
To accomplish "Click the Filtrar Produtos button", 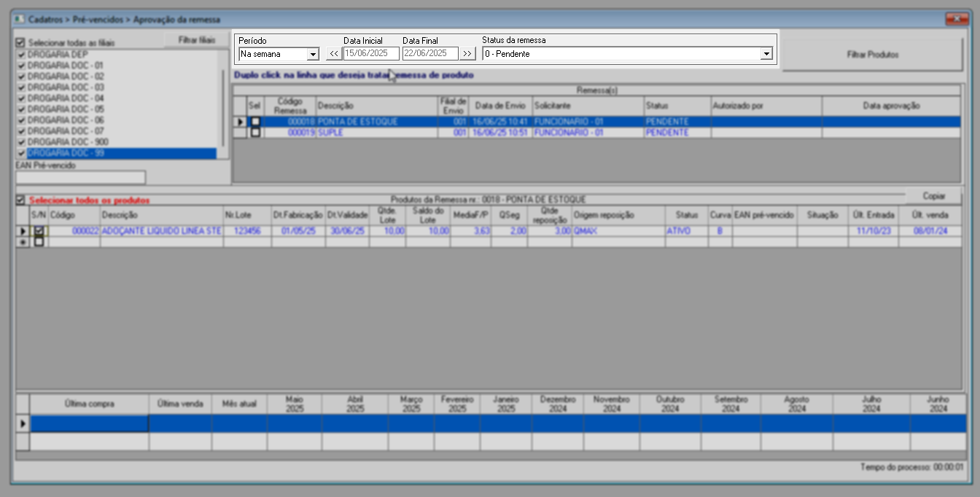I will tap(872, 55).
